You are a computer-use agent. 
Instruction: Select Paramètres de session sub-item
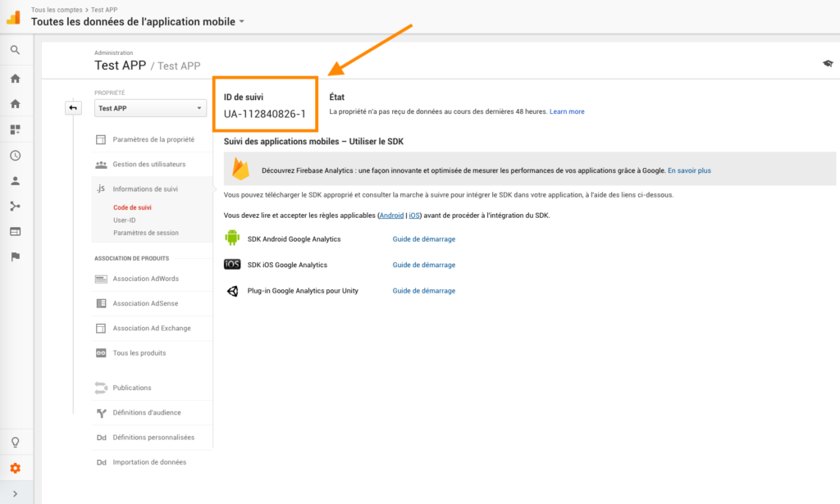pyautogui.click(x=146, y=233)
